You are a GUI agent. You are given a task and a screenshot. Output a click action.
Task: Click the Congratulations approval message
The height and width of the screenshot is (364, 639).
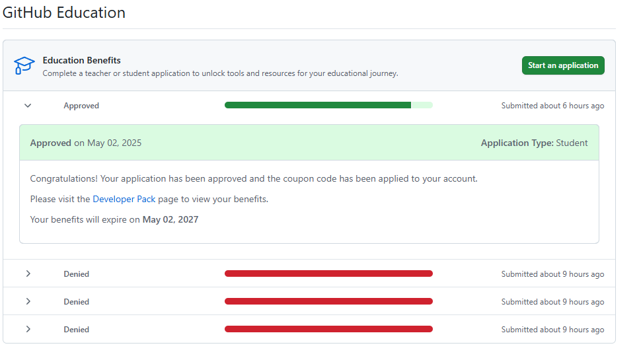pyautogui.click(x=254, y=178)
